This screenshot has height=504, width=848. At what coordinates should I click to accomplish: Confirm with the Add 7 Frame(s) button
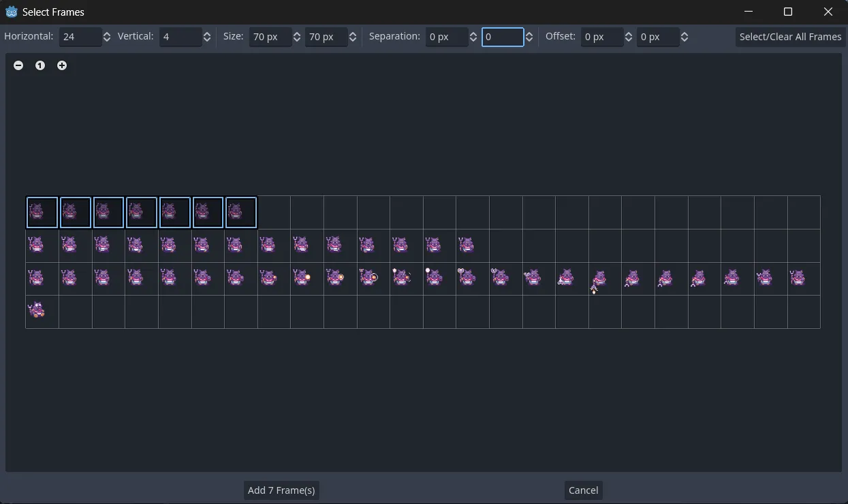click(281, 490)
